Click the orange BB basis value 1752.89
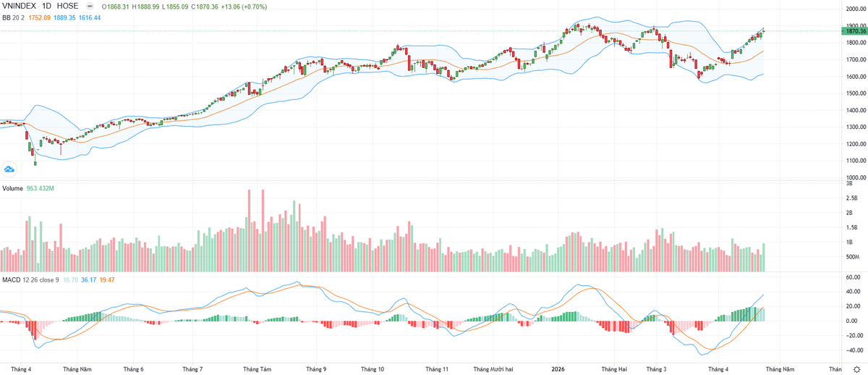 40,17
